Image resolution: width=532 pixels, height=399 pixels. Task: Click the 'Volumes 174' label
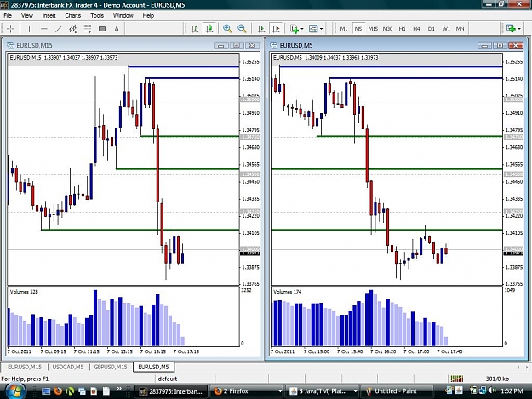tap(287, 292)
